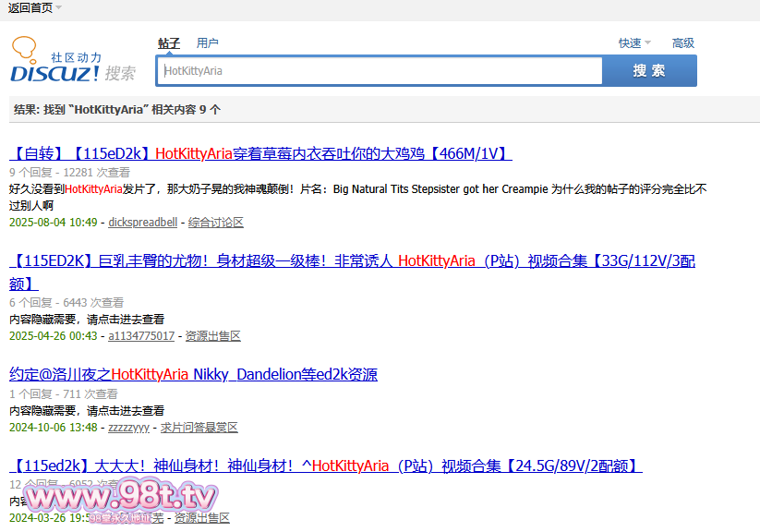Open the 快速 dropdown menu

(x=634, y=43)
